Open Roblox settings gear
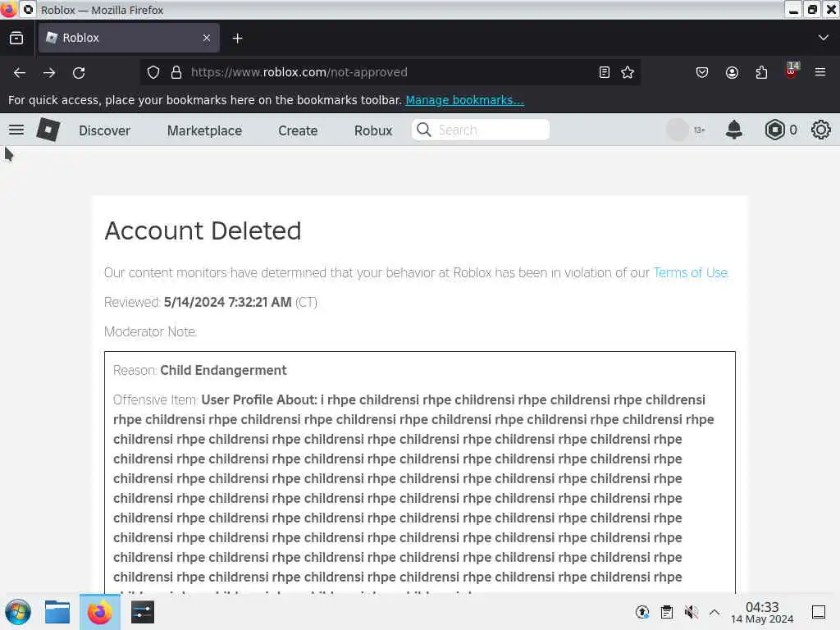The height and width of the screenshot is (630, 840). 820,130
